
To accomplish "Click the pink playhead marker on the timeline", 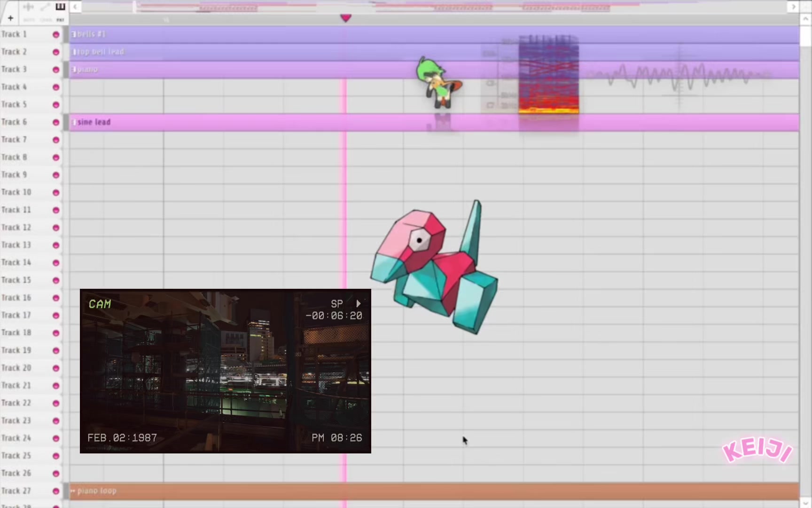I will 346,18.
